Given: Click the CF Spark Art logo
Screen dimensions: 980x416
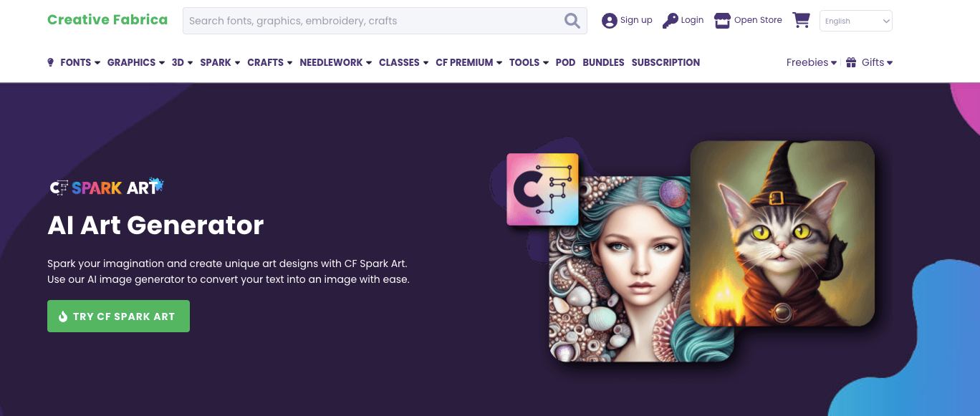Looking at the screenshot, I should coord(107,187).
